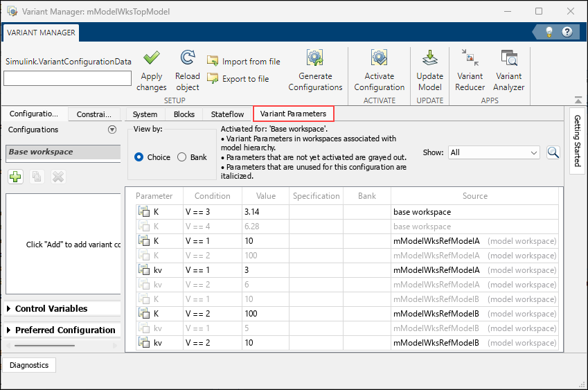Select the Bank view radio button
Viewport: 588px width, 390px height.
click(x=183, y=157)
